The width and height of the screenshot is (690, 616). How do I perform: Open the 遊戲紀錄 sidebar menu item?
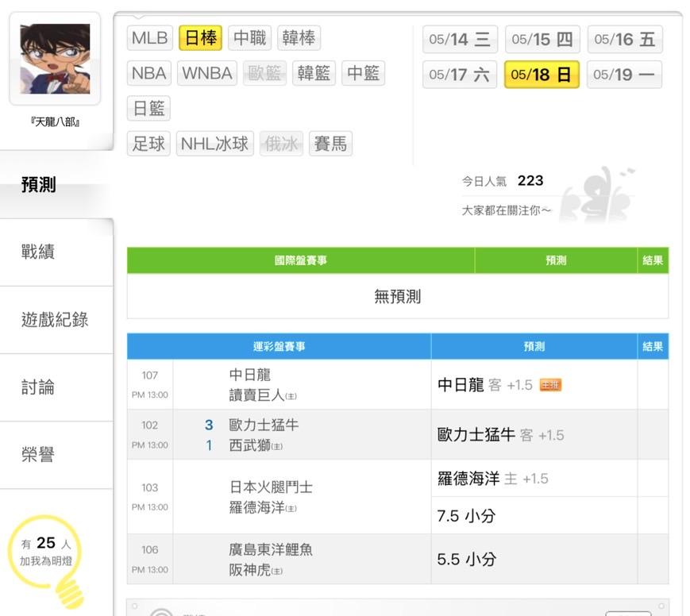(x=55, y=319)
